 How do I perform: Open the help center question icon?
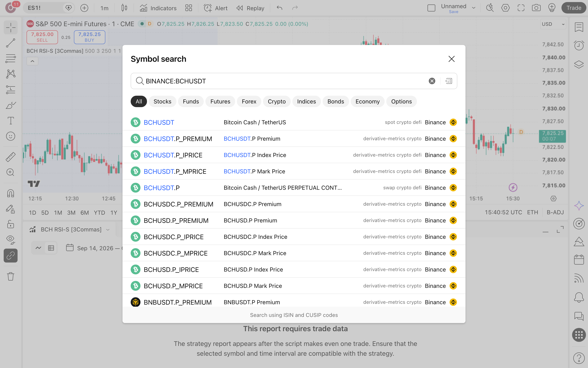pos(579,358)
